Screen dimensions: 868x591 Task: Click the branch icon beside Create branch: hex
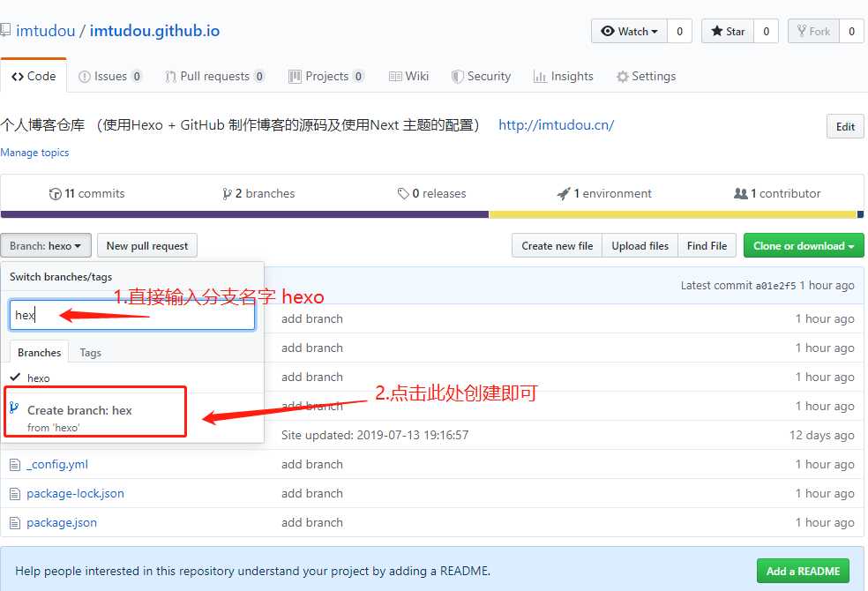click(14, 408)
